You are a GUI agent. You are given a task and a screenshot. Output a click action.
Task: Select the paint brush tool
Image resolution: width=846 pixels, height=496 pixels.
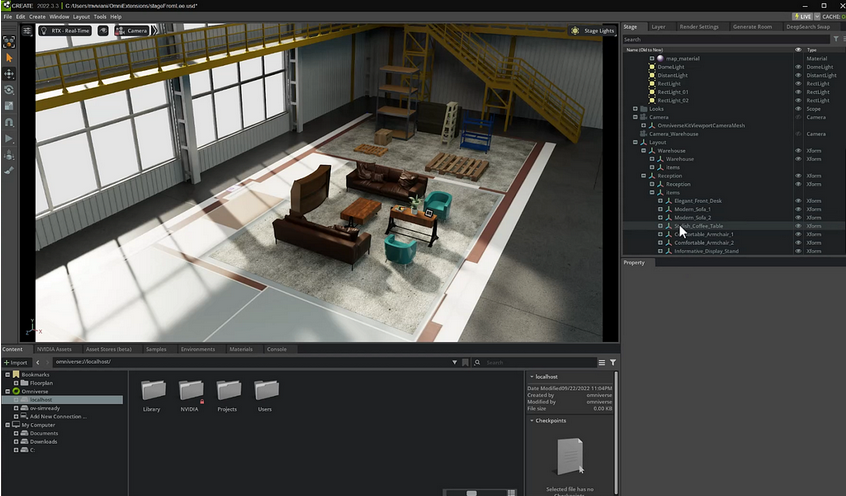click(9, 171)
